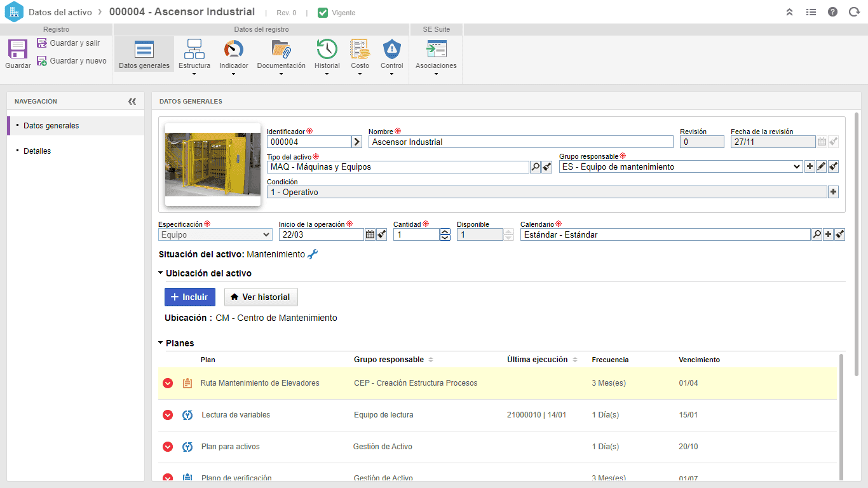Image resolution: width=868 pixels, height=488 pixels.
Task: Open calendar picker for Inicio de la operación
Action: [x=370, y=234]
